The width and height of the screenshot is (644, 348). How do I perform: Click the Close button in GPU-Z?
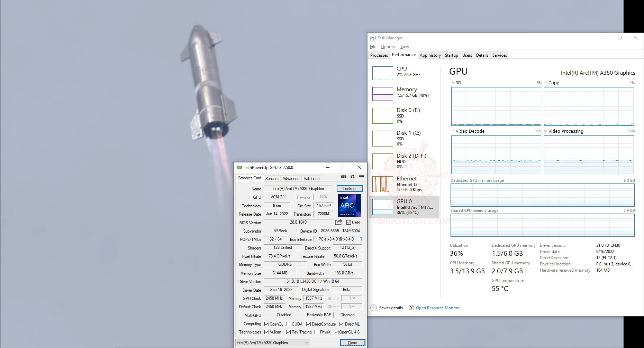[353, 343]
